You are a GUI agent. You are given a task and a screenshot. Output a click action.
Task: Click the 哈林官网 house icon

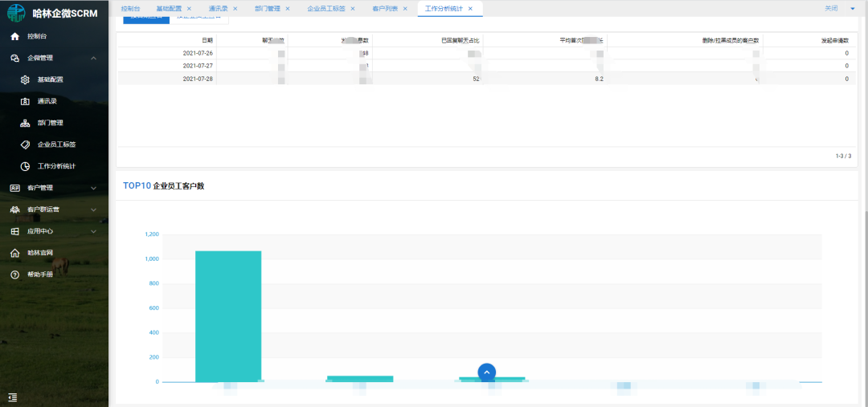tap(14, 253)
